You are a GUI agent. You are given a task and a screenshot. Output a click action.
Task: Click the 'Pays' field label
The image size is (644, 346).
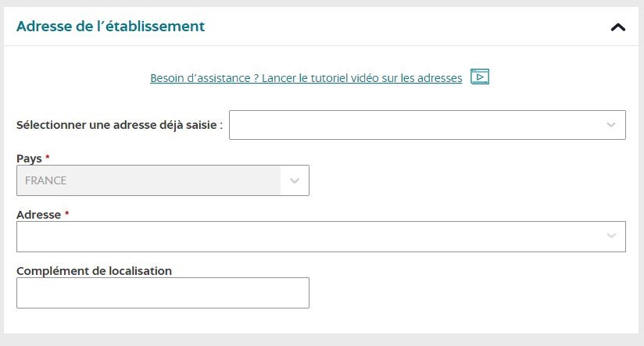click(x=27, y=159)
